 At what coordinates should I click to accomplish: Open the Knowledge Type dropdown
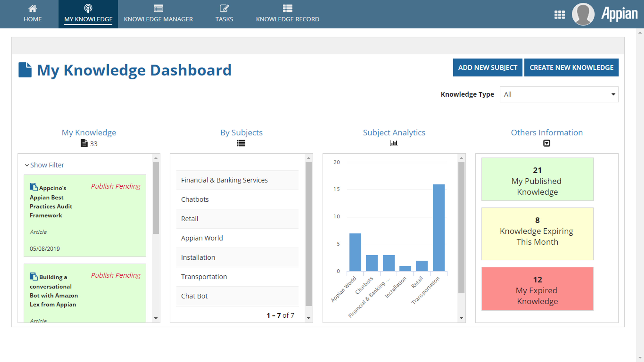point(559,94)
